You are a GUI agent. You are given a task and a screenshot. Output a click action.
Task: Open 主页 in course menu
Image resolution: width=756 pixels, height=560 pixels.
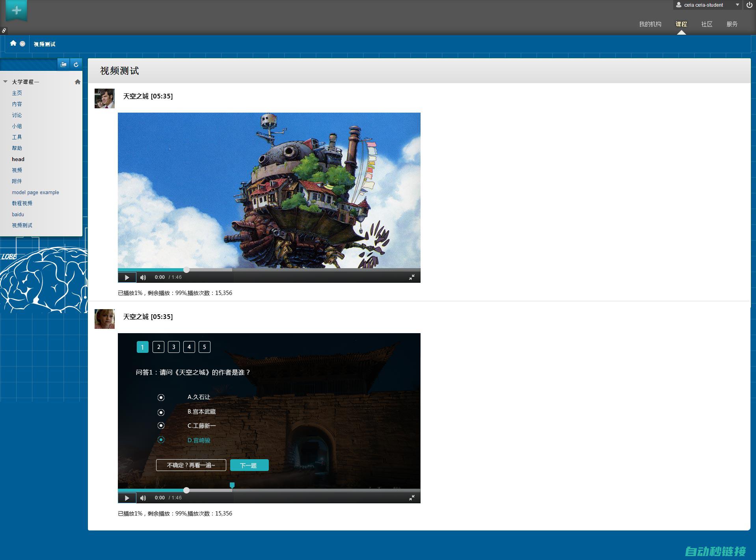(17, 93)
